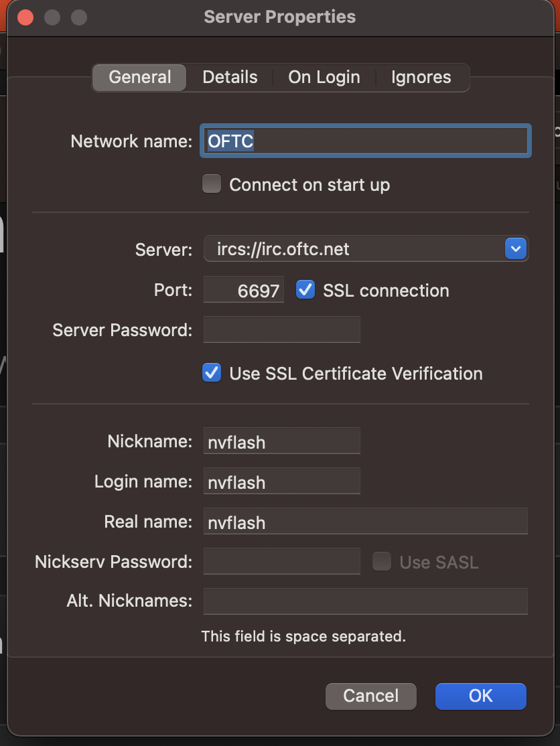Open the Details tab
The image size is (560, 746).
230,77
